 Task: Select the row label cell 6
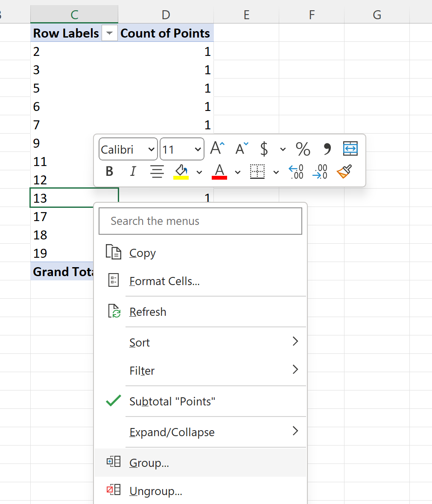pyautogui.click(x=74, y=106)
